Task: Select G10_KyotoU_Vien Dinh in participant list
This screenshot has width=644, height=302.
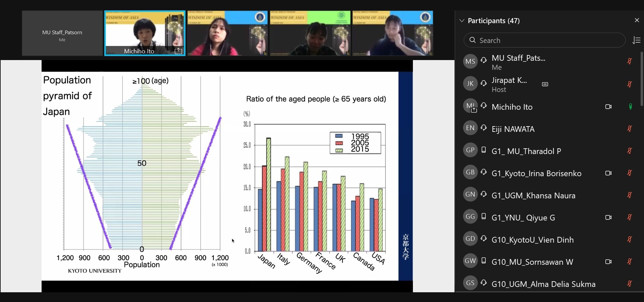Action: pyautogui.click(x=532, y=240)
